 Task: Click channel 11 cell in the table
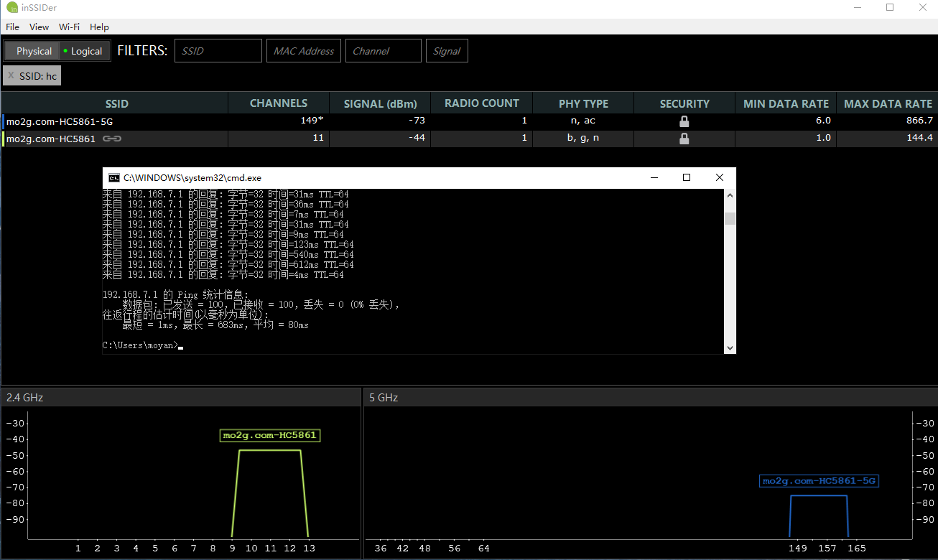(x=318, y=138)
